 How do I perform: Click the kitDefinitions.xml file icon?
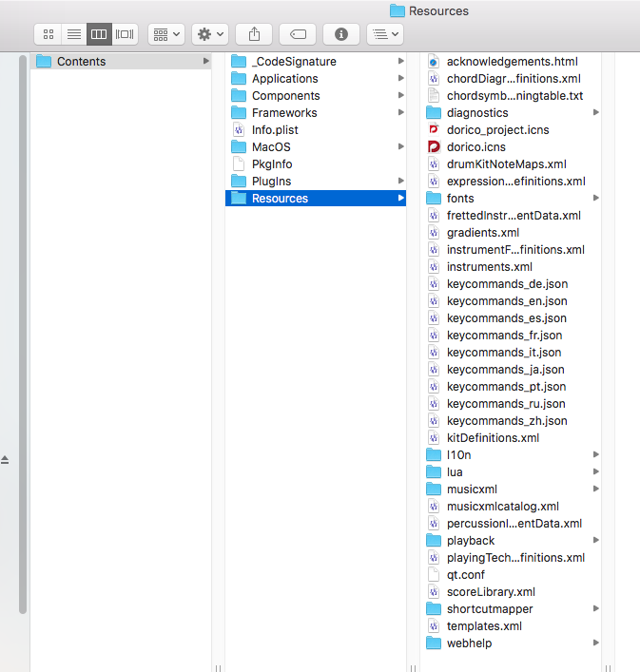pyautogui.click(x=434, y=437)
